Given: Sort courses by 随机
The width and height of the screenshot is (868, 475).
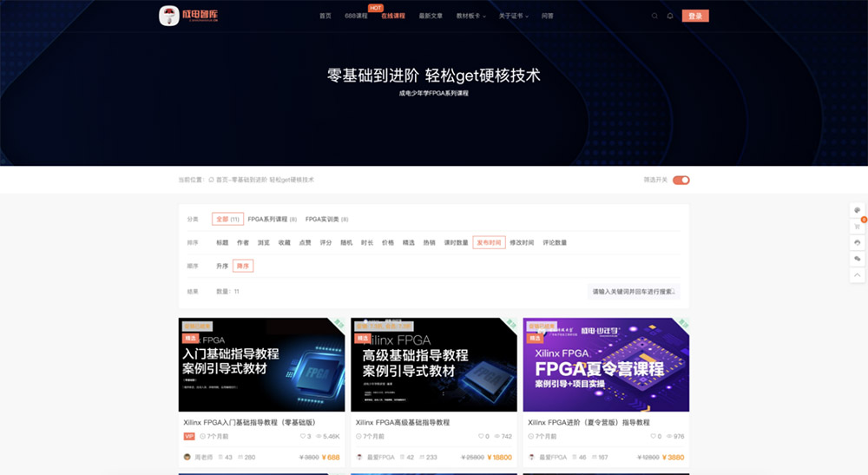Looking at the screenshot, I should click(x=346, y=242).
